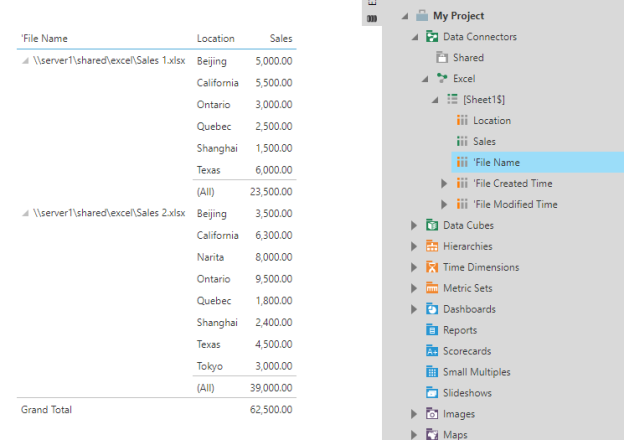Click the Data Cubes icon
This screenshot has width=624, height=440.
[432, 226]
